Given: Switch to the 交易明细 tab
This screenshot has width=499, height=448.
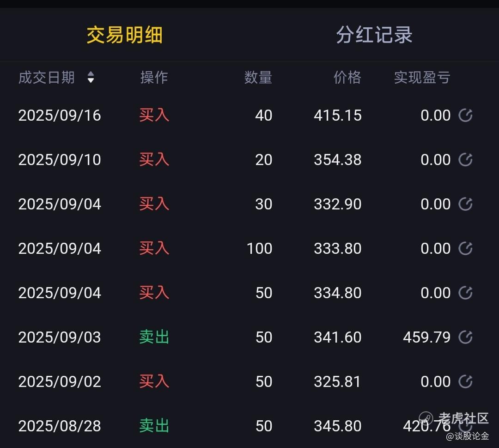Looking at the screenshot, I should coord(124,35).
